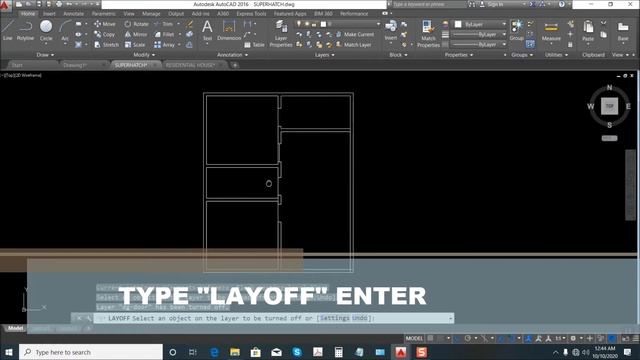640x360 pixels.
Task: Select the Circle tool
Action: tap(46, 31)
